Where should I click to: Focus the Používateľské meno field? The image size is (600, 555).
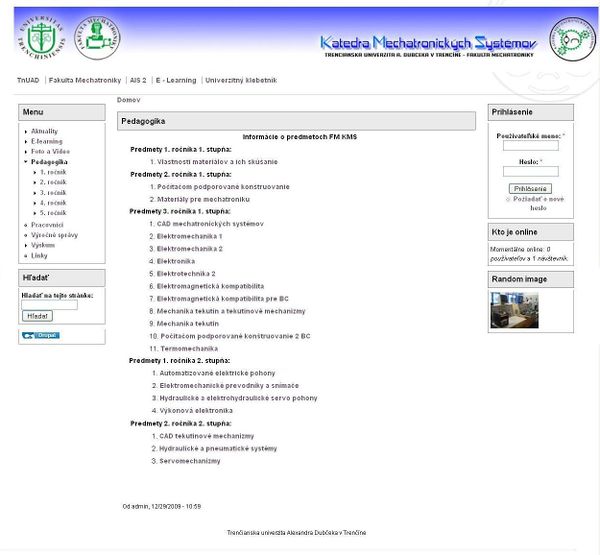530,145
